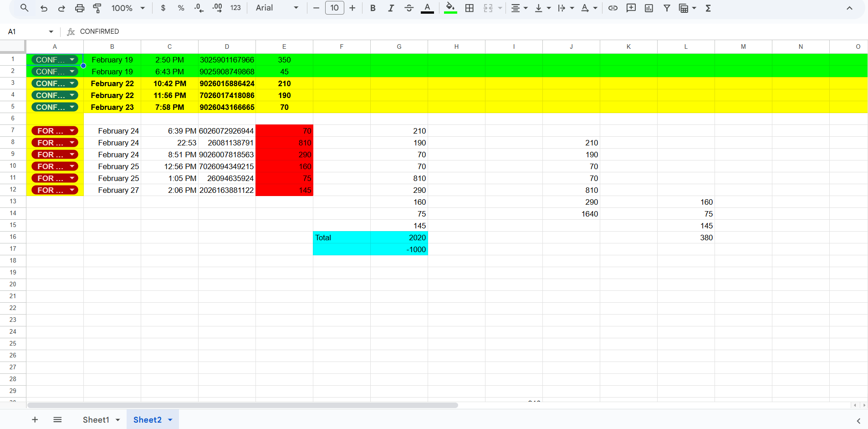Increase font size with plus button

352,8
